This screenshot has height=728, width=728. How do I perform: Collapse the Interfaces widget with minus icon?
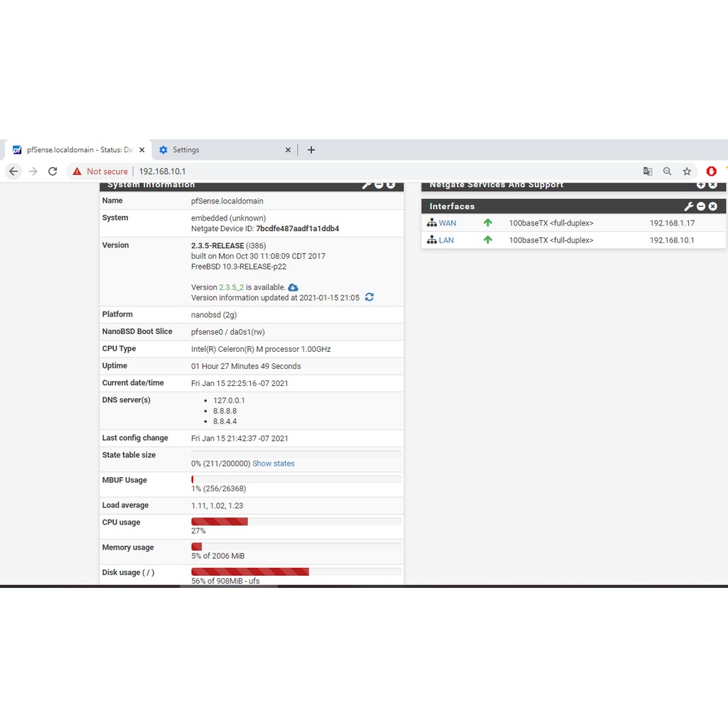701,206
